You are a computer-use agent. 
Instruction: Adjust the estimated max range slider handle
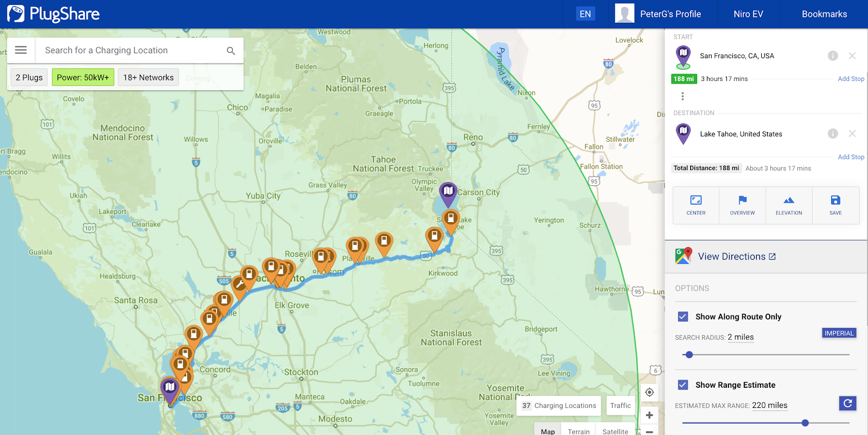[805, 423]
